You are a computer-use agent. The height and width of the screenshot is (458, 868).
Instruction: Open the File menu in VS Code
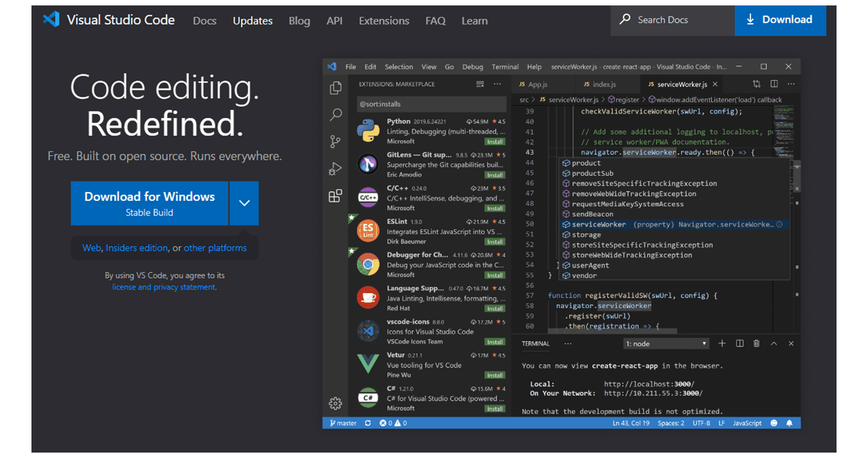350,67
